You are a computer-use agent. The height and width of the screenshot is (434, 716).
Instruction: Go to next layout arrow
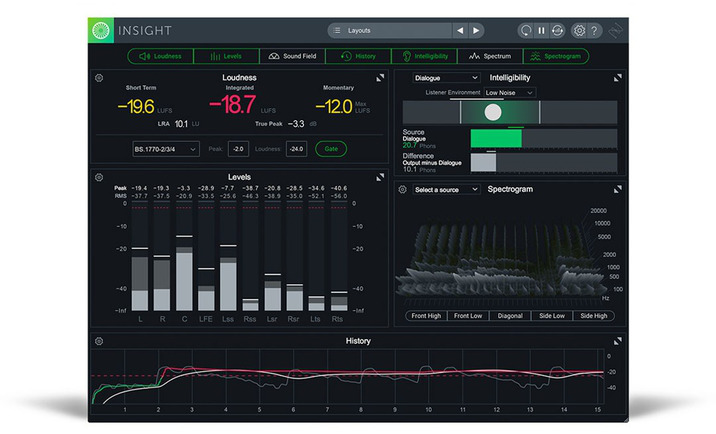[476, 31]
